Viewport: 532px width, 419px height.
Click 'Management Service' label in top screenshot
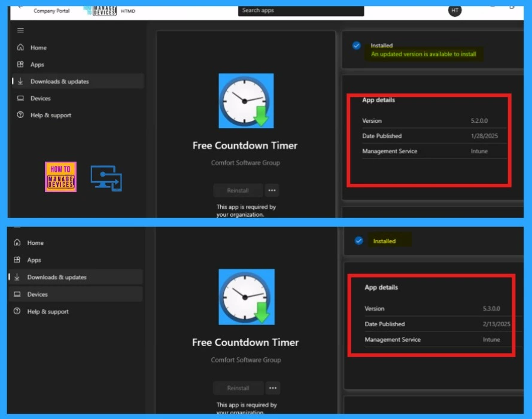tap(390, 151)
